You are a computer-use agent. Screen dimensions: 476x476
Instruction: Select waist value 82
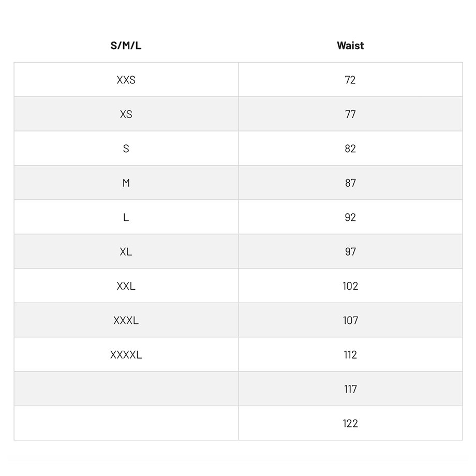pyautogui.click(x=350, y=148)
